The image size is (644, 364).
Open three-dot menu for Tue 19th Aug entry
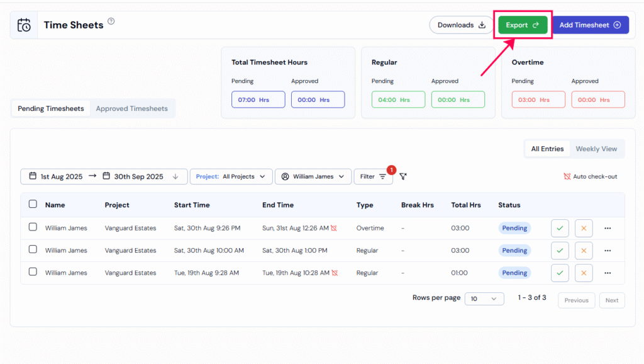[608, 273]
